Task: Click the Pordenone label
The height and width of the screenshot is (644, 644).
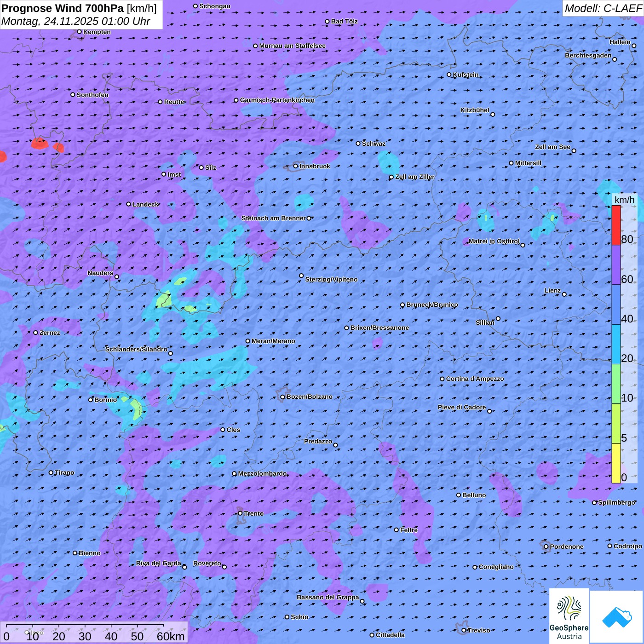Action: (x=567, y=546)
